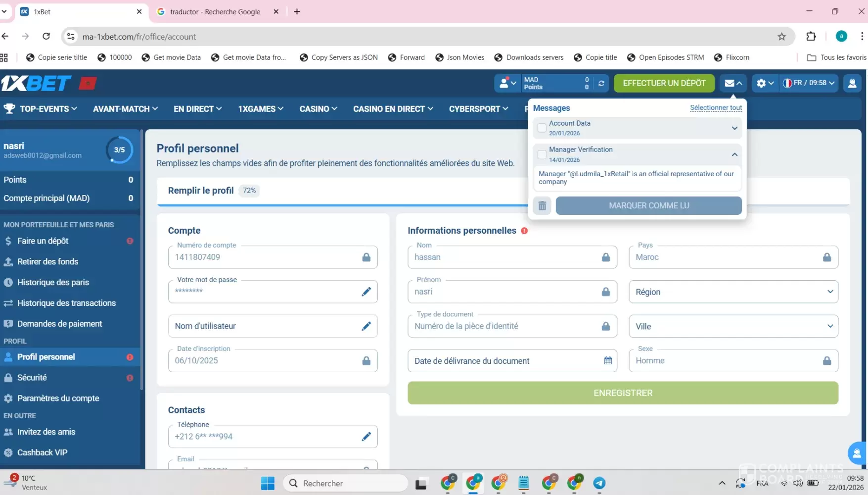This screenshot has width=868, height=495.
Task: Click the trash icon in Messages panel
Action: (x=542, y=205)
